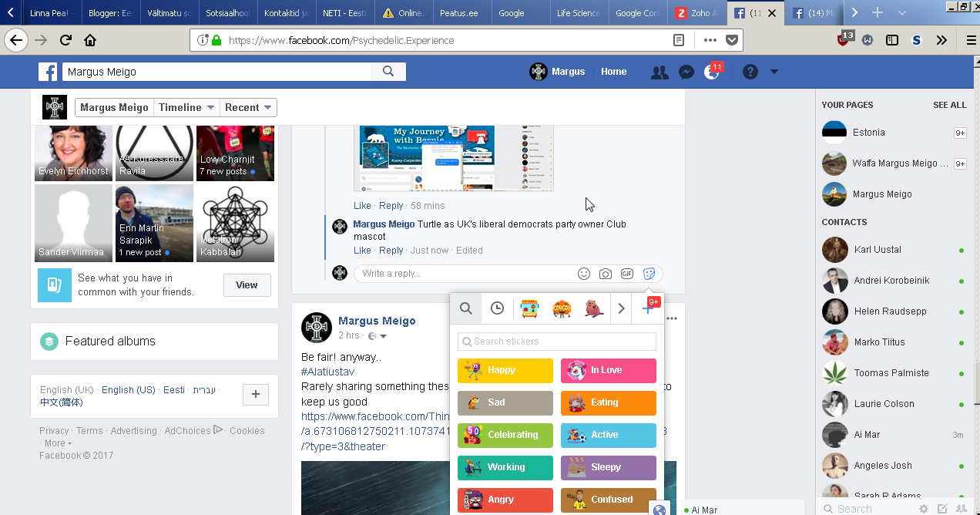This screenshot has height=515, width=980.
Task: Expand the More footer links dropdown
Action: [58, 443]
